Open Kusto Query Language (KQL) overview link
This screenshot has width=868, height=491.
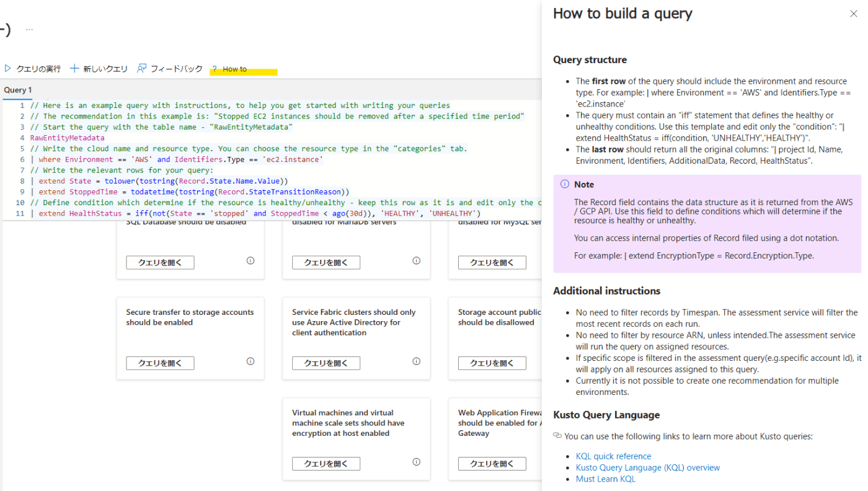(648, 467)
